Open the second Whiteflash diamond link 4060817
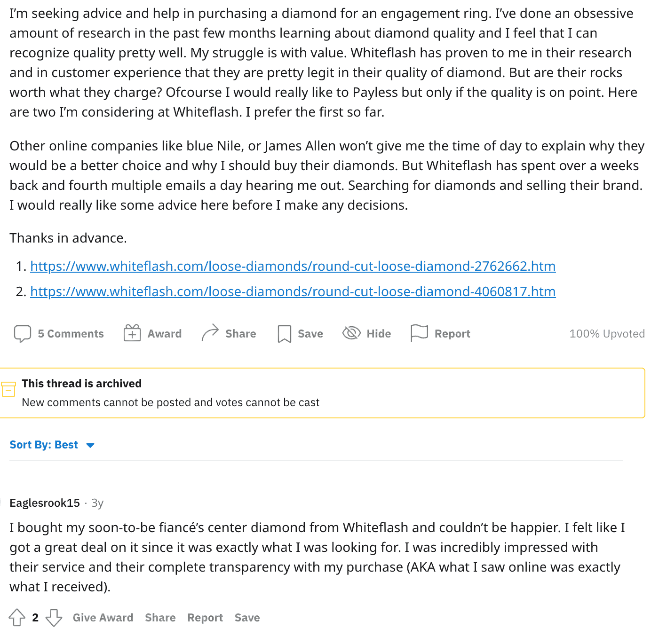 click(x=293, y=291)
